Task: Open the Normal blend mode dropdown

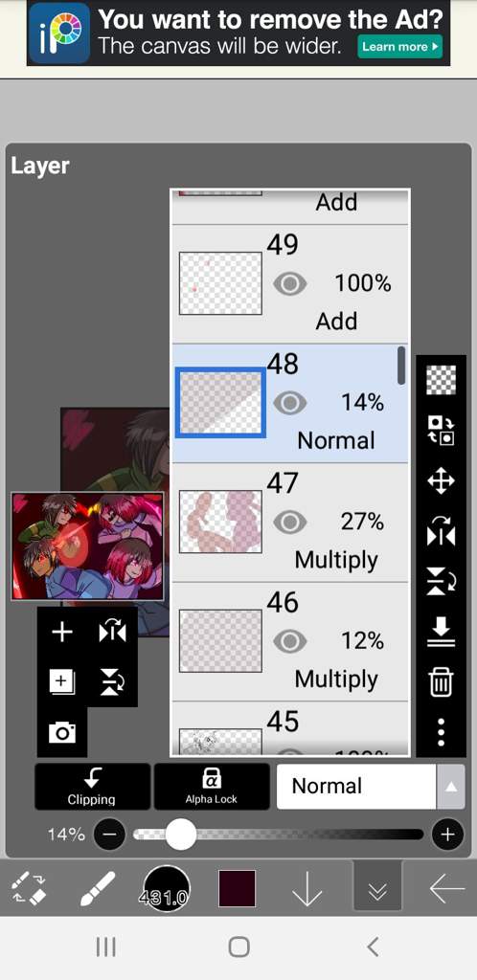Action: [356, 787]
